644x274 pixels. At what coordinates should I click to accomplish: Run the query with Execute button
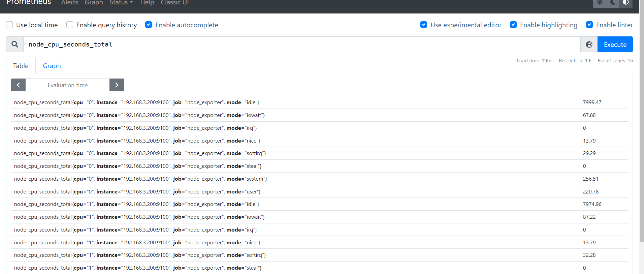(x=615, y=44)
